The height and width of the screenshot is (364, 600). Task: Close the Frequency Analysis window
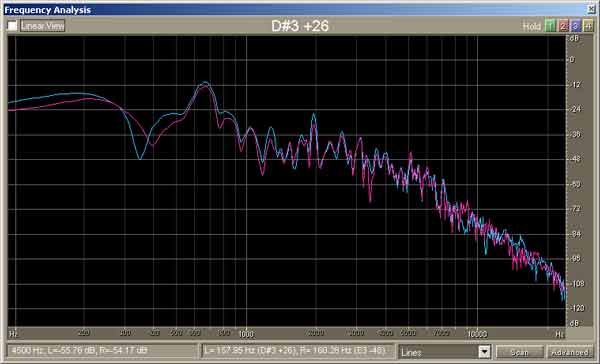tap(592, 9)
